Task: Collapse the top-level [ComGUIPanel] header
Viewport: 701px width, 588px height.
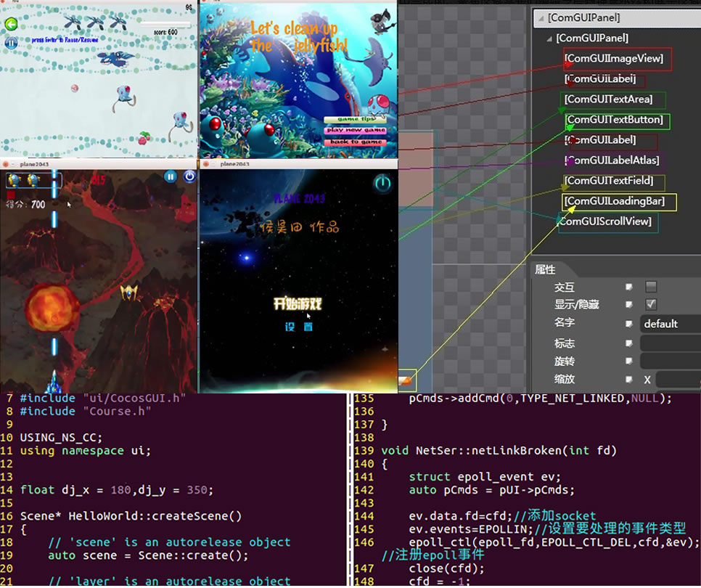Action: 540,17
